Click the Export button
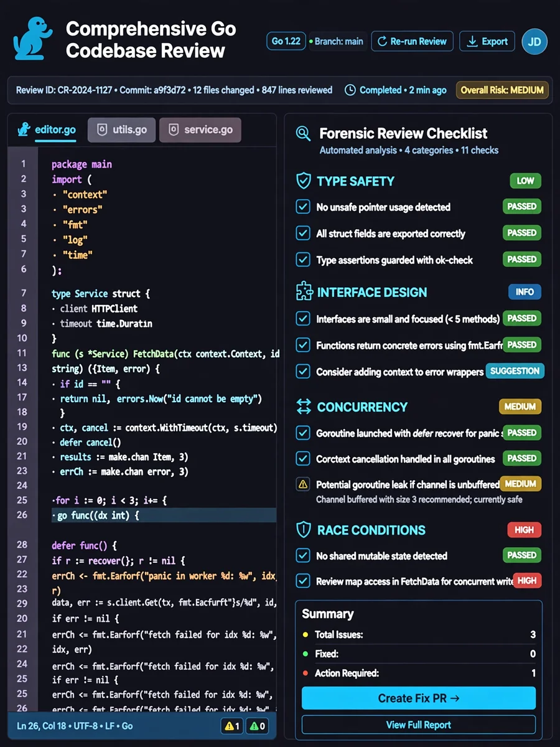 coord(487,42)
